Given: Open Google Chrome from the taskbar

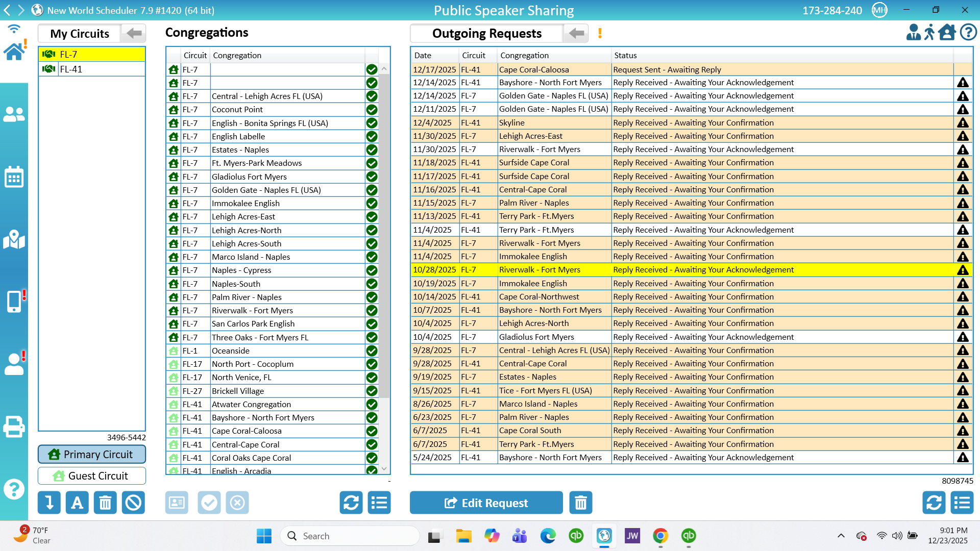Looking at the screenshot, I should tap(660, 536).
